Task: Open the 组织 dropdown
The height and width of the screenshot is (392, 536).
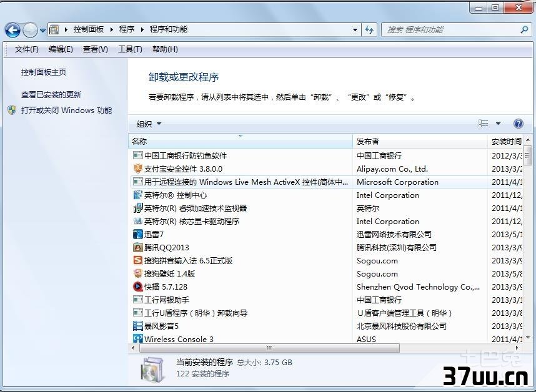Action: pos(149,124)
